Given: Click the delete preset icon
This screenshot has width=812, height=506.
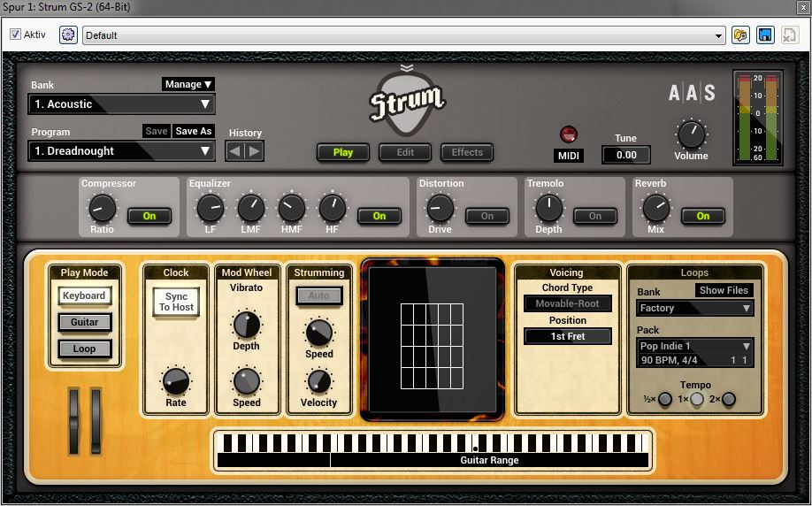Looking at the screenshot, I should [x=789, y=35].
